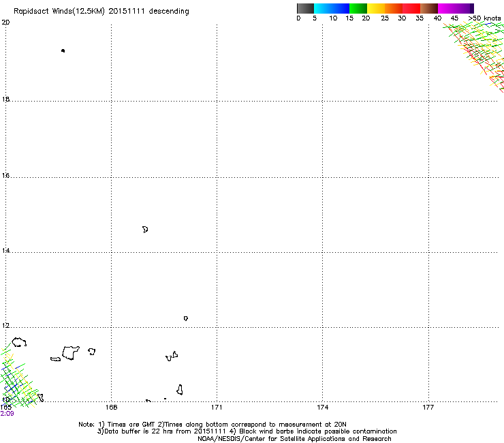Click the "45" color scale label
The width and height of the screenshot is (504, 443).
pos(454,18)
